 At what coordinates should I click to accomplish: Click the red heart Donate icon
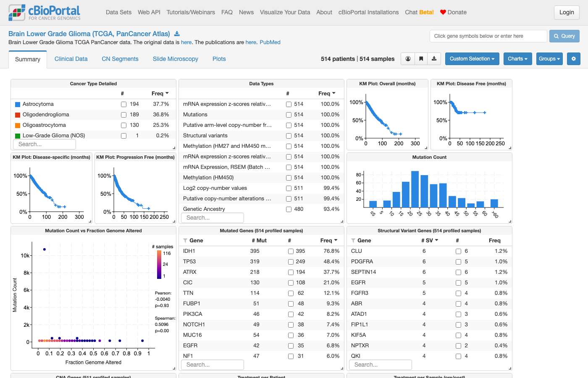pyautogui.click(x=443, y=12)
